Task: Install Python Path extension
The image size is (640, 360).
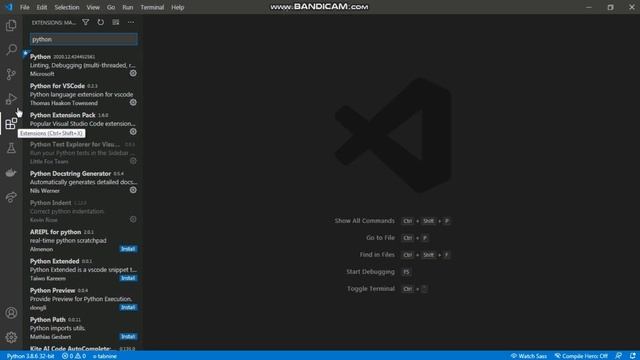Action: (128, 336)
